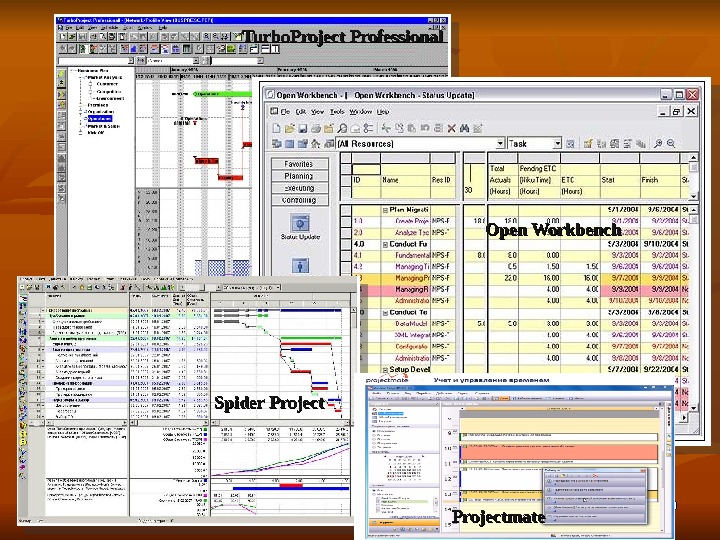Click the Open folder icon in Open Workbench
The width and height of the screenshot is (720, 540).
pos(289,129)
